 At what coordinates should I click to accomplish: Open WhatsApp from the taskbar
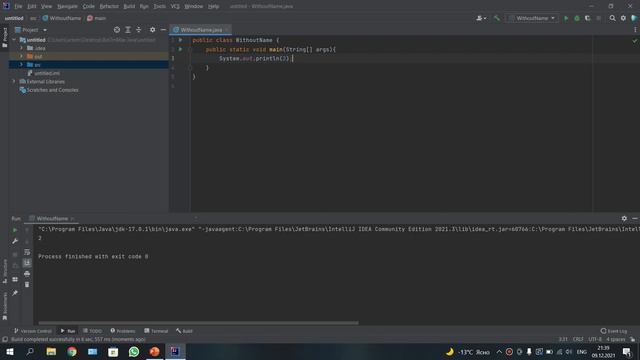tap(133, 352)
